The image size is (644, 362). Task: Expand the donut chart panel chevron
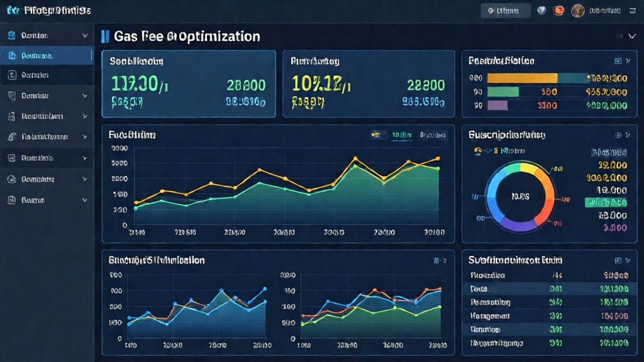[x=628, y=134]
